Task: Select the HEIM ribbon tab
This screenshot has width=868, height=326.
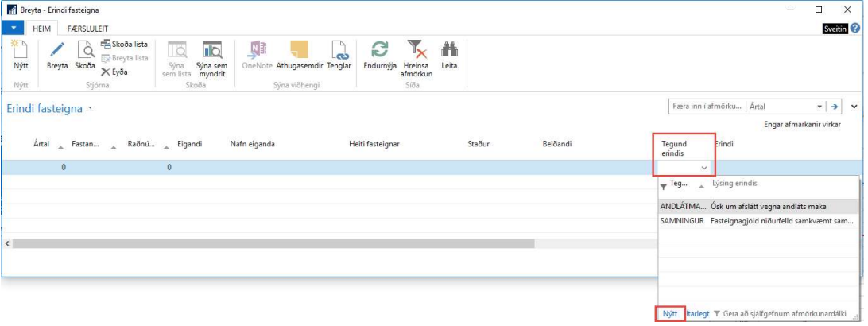Action: (41, 29)
